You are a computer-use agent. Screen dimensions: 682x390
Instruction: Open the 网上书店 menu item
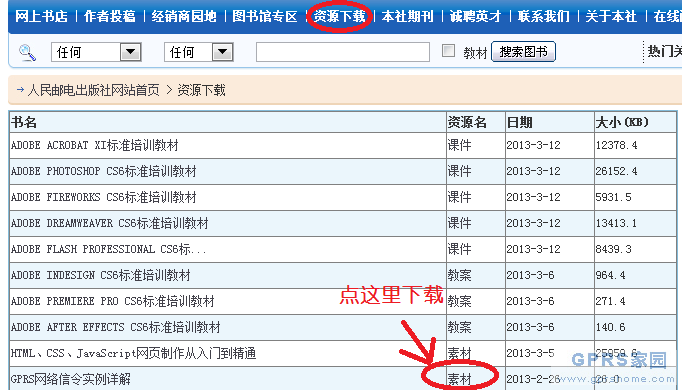[x=41, y=17]
